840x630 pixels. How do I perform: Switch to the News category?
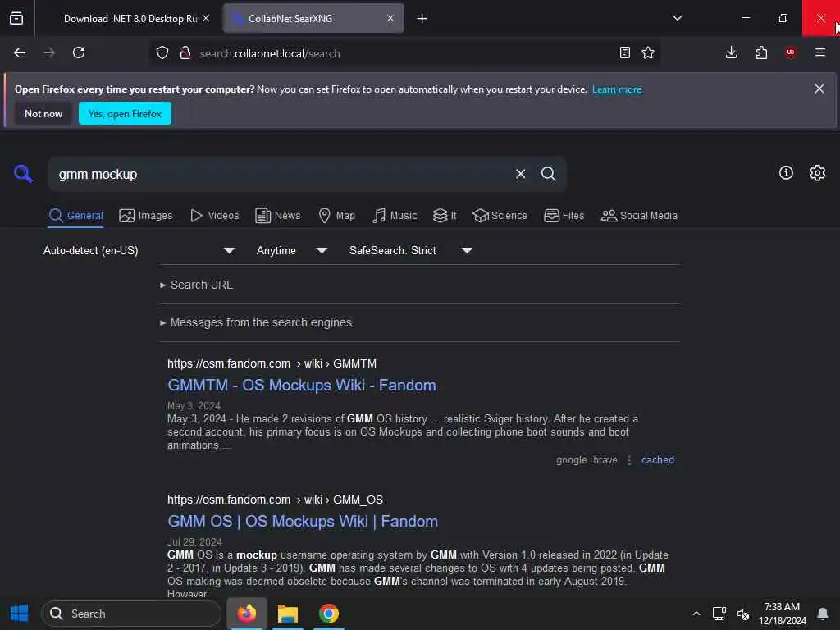tap(278, 216)
